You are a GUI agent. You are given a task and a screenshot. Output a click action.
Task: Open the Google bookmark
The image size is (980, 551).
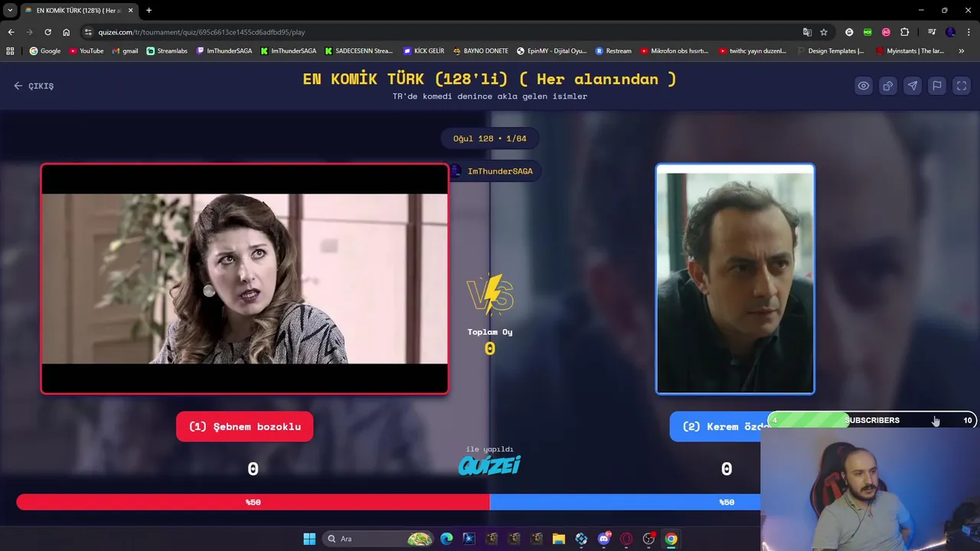tap(45, 51)
